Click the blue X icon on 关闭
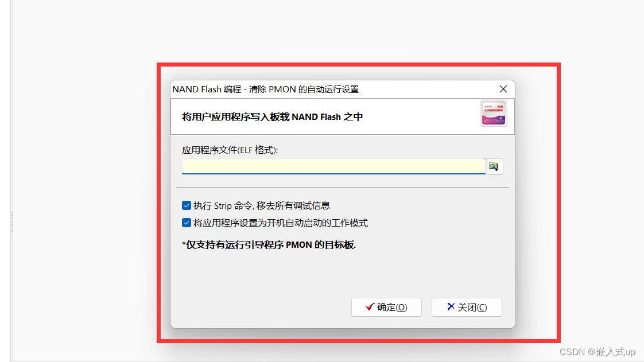 (x=451, y=306)
